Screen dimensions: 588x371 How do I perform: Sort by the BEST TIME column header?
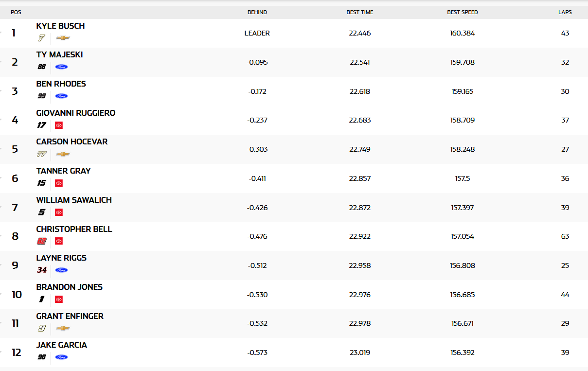click(360, 12)
